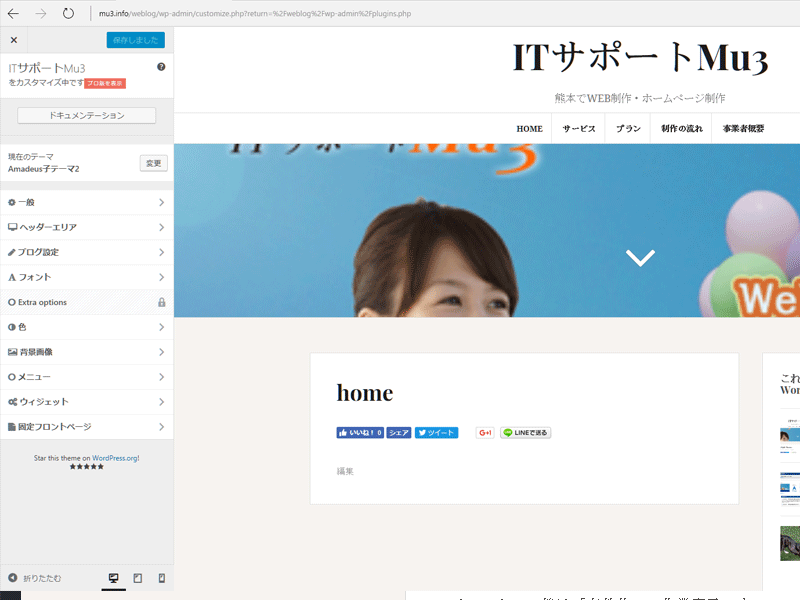Collapse the sidebar with 折りたたむ
This screenshot has width=800, height=600.
[x=35, y=578]
